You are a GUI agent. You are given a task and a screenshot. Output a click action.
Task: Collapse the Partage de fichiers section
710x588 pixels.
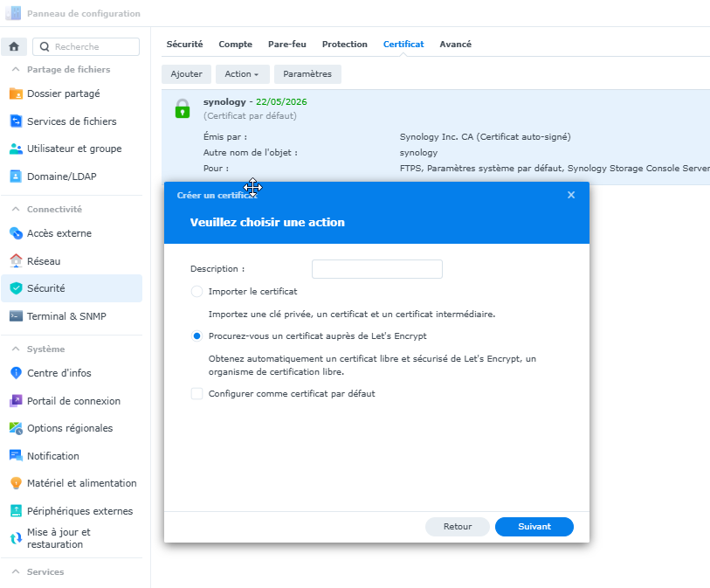click(16, 70)
